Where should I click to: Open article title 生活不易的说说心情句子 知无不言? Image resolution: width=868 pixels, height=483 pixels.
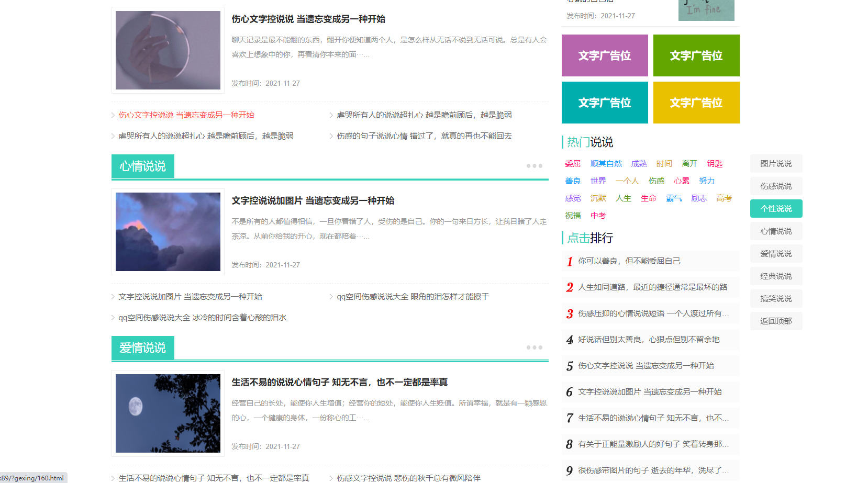click(x=340, y=382)
